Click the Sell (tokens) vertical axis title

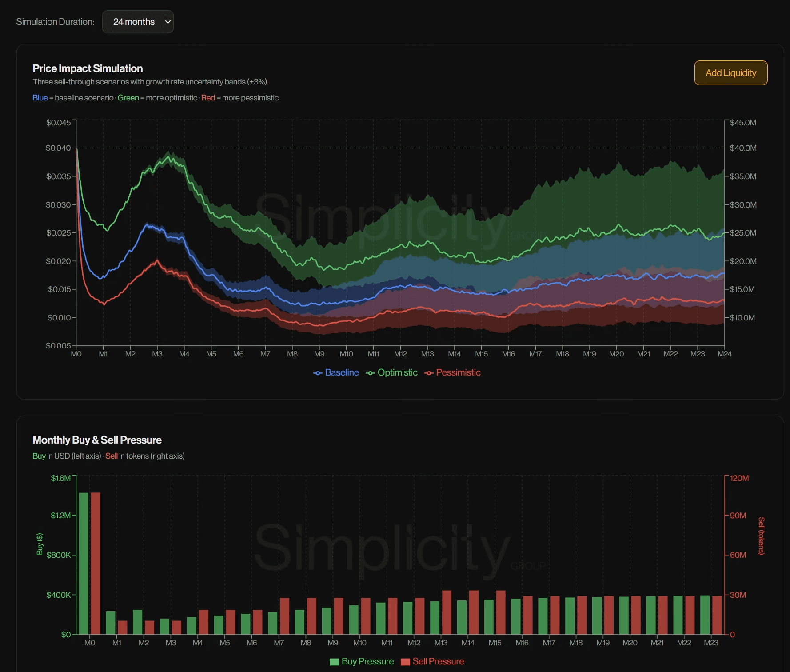click(x=762, y=536)
